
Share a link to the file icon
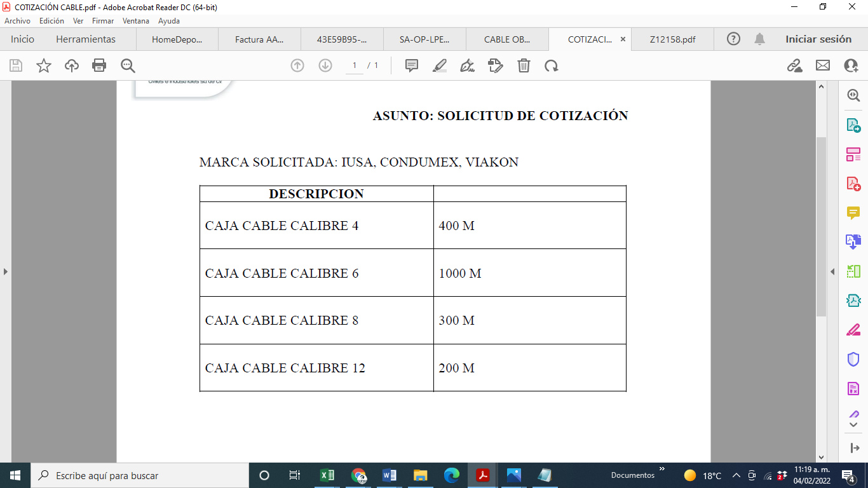click(794, 65)
